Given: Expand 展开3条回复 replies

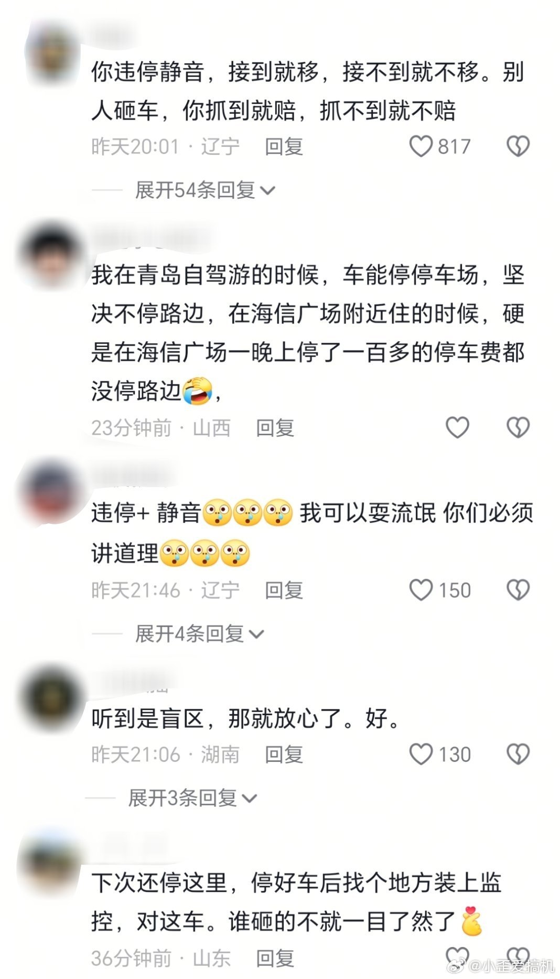Looking at the screenshot, I should coord(192,798).
